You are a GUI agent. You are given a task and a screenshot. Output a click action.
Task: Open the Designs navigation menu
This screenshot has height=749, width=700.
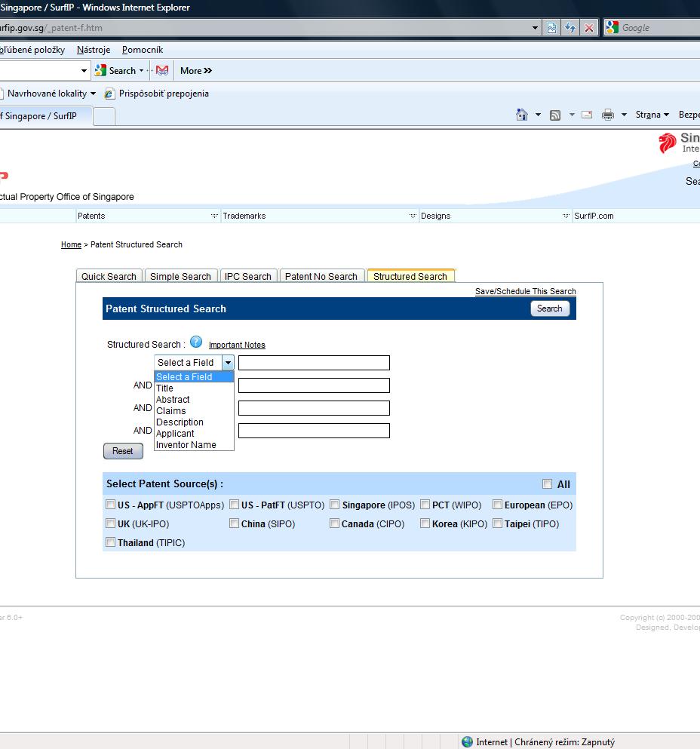(496, 216)
